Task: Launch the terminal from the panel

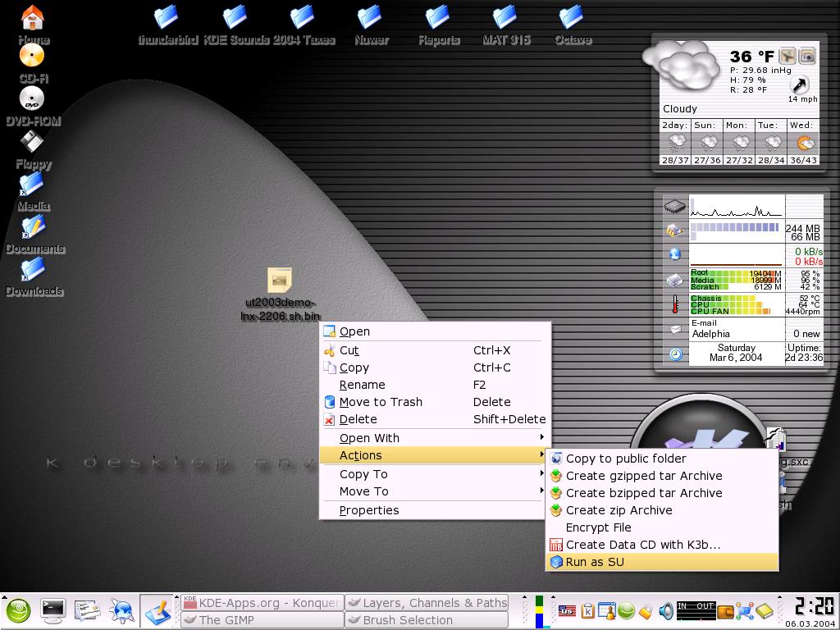Action: pos(53,611)
